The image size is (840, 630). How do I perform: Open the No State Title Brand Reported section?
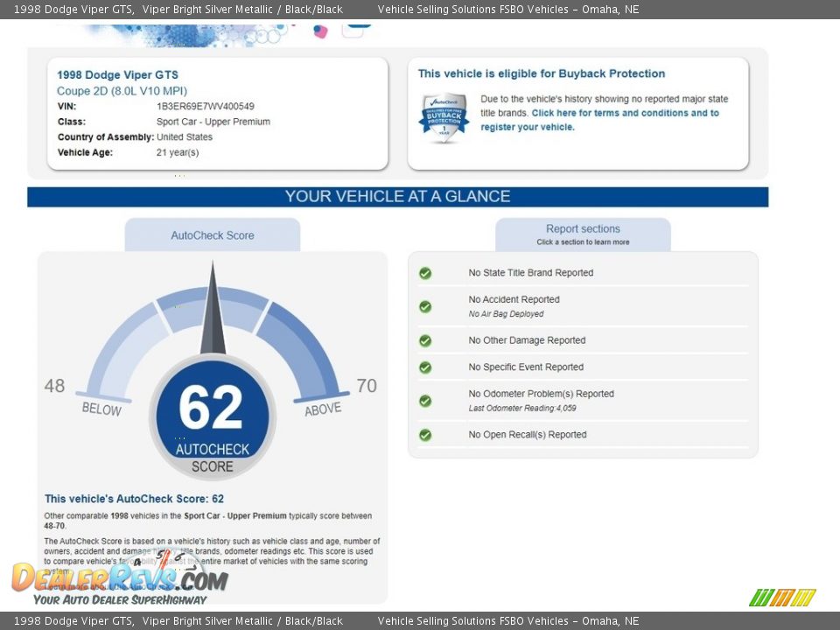coord(531,273)
